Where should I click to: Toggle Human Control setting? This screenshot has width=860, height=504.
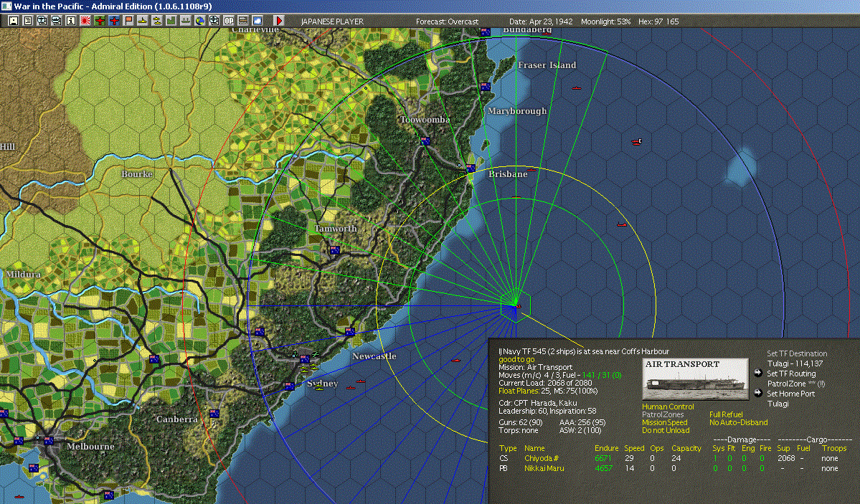tap(668, 407)
